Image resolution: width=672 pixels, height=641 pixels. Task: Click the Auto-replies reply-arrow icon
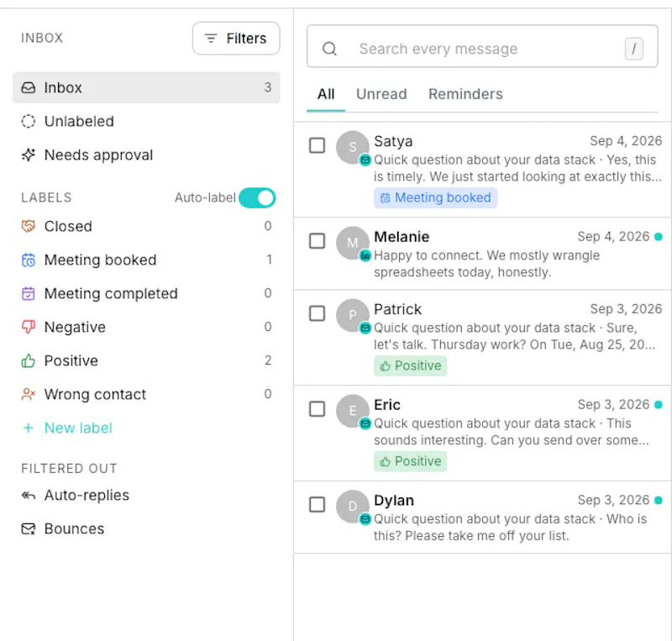point(29,495)
